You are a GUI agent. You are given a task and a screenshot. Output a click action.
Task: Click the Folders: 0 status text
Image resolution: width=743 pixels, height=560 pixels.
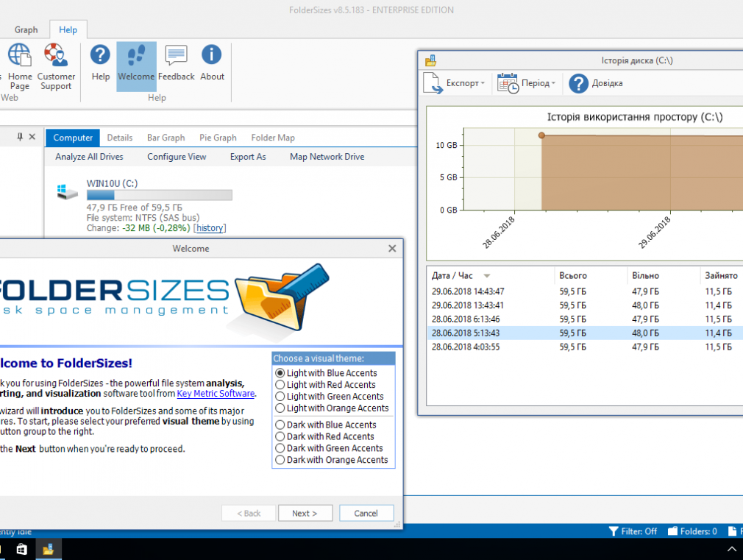tap(698, 531)
